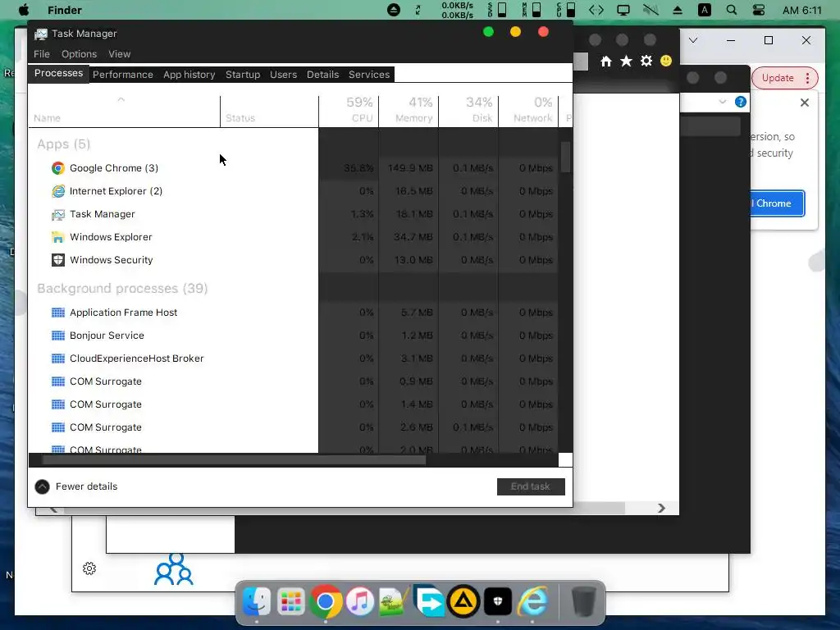This screenshot has width=840, height=630.
Task: Click the Application Frame Host process icon
Action: click(58, 313)
